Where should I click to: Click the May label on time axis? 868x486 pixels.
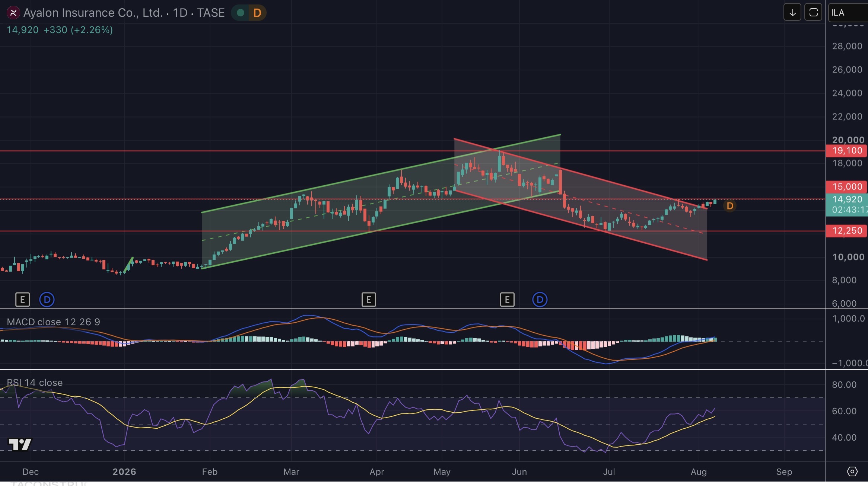pos(442,472)
